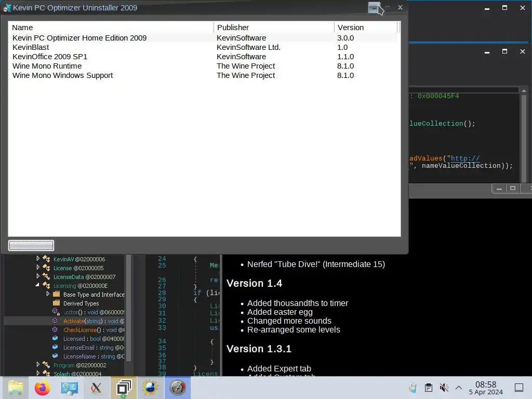
Task: Switch to the gauge icon taskbar application
Action: tap(177, 388)
